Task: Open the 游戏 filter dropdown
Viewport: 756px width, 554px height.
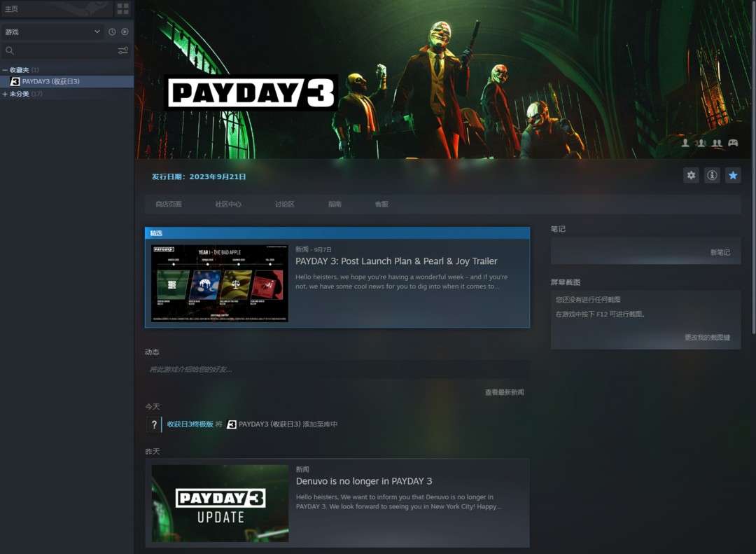Action: coord(52,32)
